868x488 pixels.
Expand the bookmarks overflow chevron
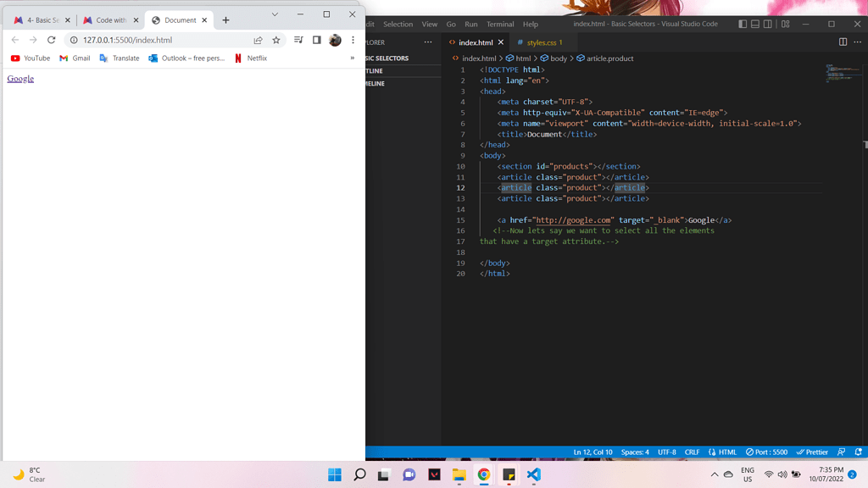(352, 58)
